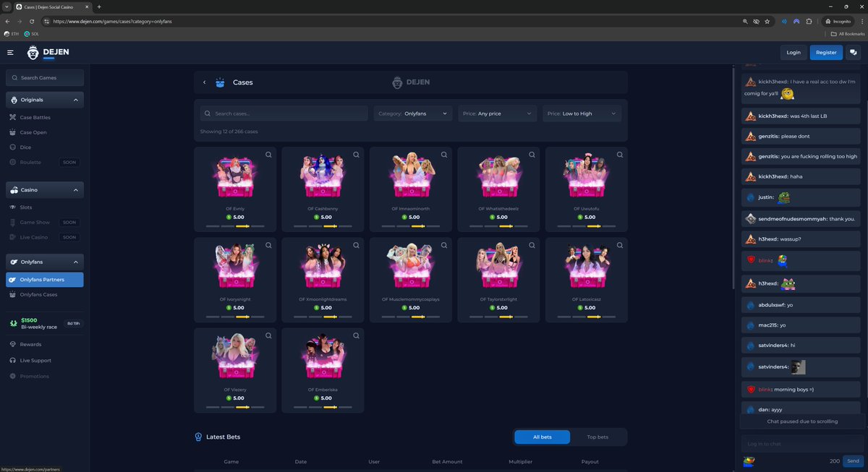Switch to Top bets tab

tap(597, 437)
